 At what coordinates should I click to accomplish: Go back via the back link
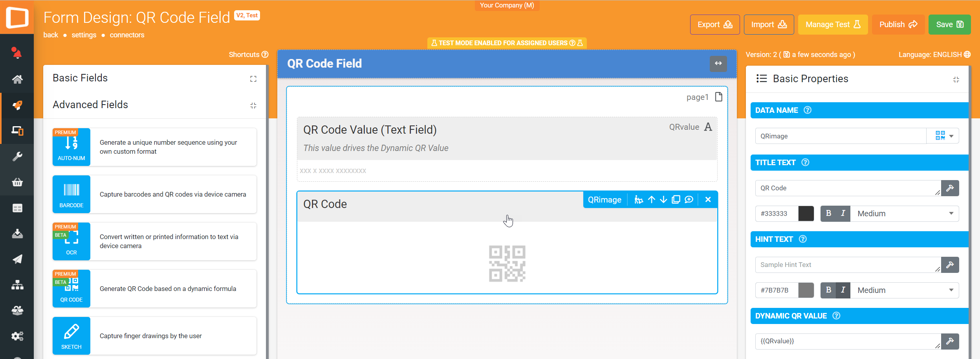click(x=51, y=35)
